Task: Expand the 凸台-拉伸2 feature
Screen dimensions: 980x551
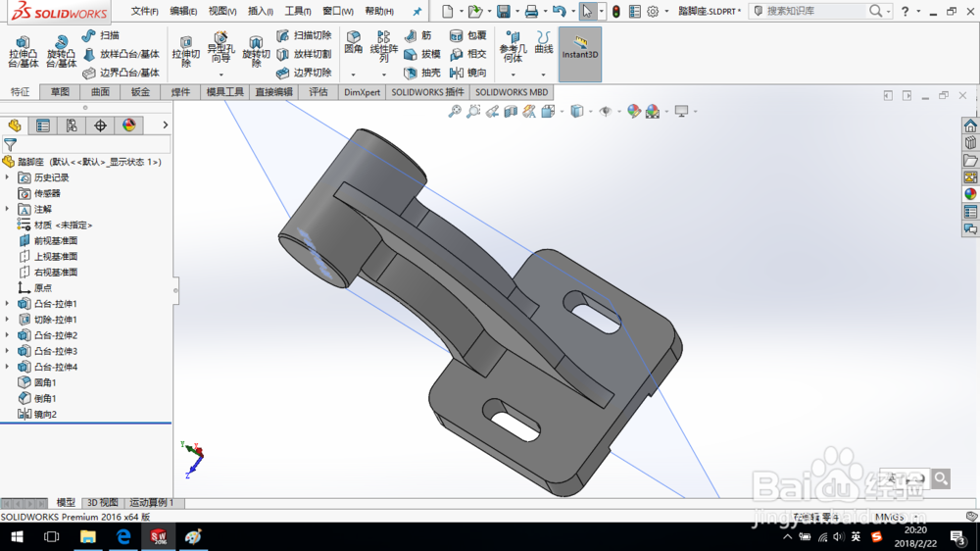Action: [x=8, y=335]
